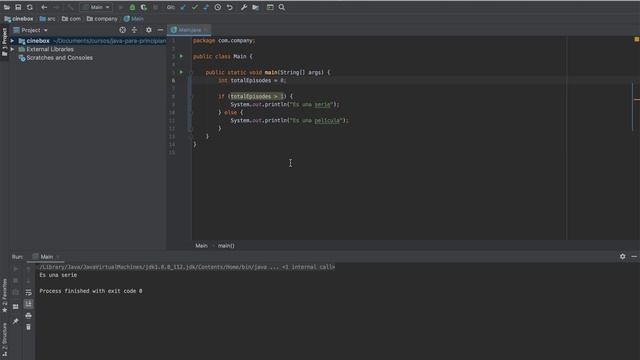Clear Run console with trash icon
This screenshot has width=640, height=360.
[28, 327]
